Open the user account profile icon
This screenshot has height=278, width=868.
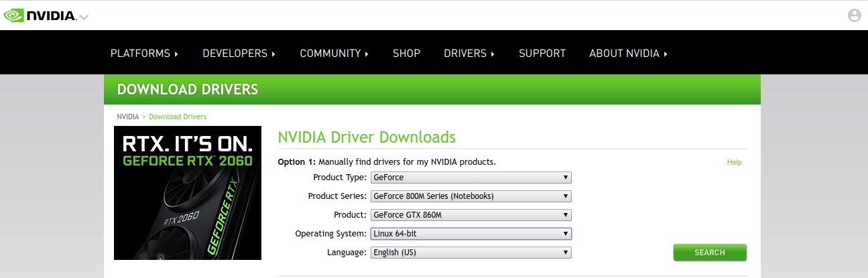click(x=854, y=15)
